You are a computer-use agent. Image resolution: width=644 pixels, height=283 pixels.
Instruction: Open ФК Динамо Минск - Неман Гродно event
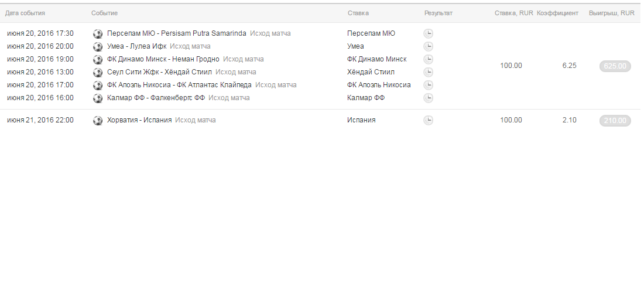click(163, 59)
